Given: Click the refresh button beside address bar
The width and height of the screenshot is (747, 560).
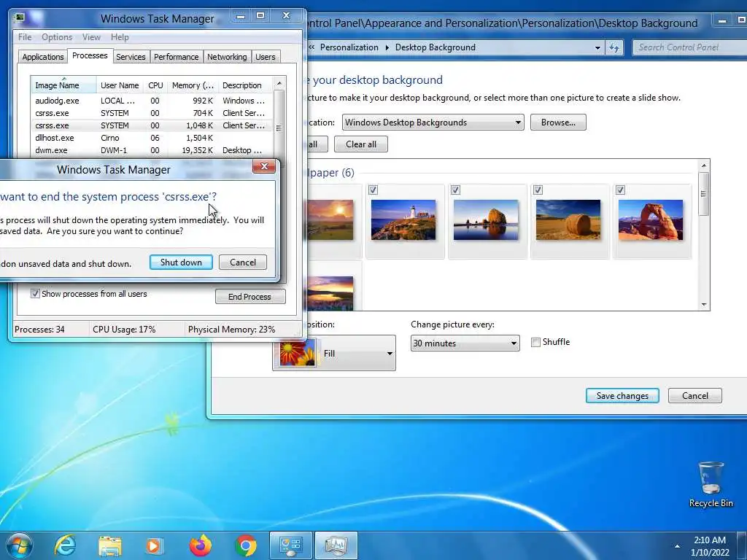Looking at the screenshot, I should coord(614,47).
